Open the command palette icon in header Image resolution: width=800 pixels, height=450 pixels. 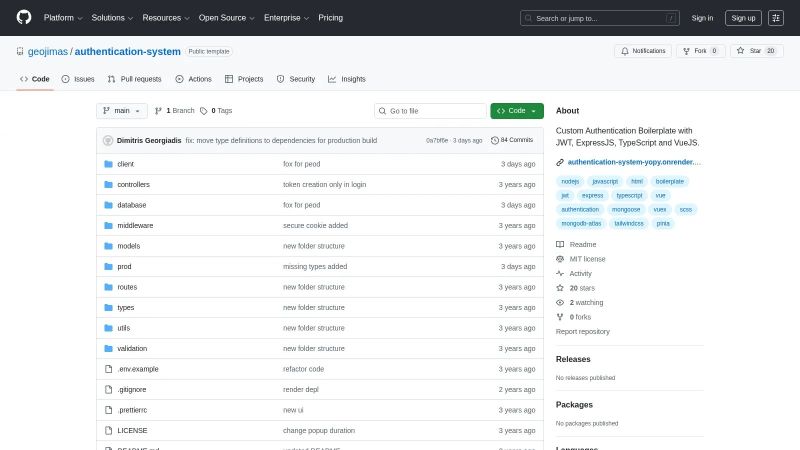point(776,18)
